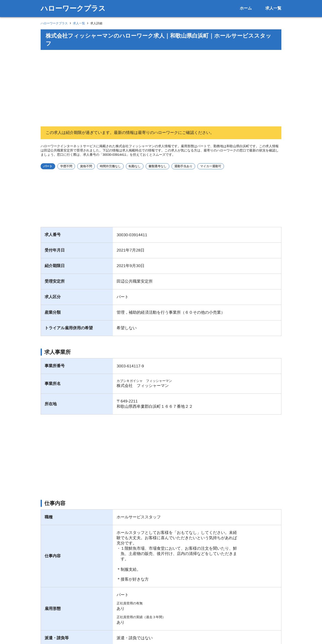Click the deadline 2021年9月30日
Viewport: 322px width, 644px height.
coord(130,266)
